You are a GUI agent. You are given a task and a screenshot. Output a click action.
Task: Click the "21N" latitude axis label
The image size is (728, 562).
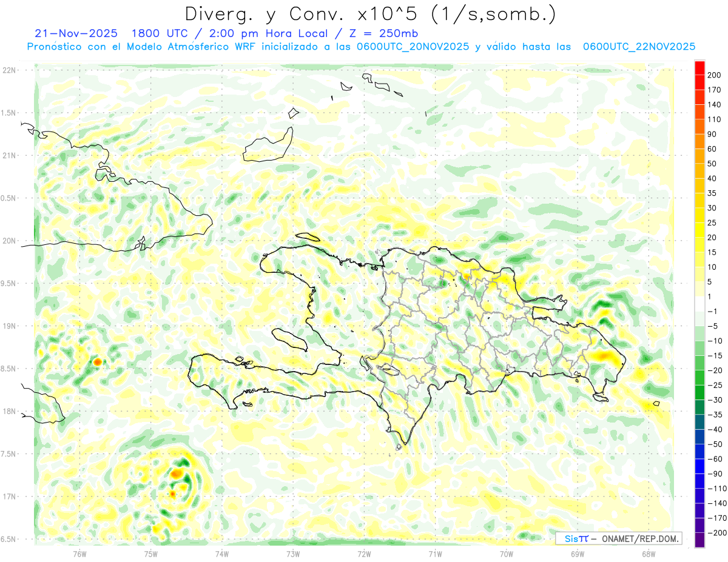(10, 155)
